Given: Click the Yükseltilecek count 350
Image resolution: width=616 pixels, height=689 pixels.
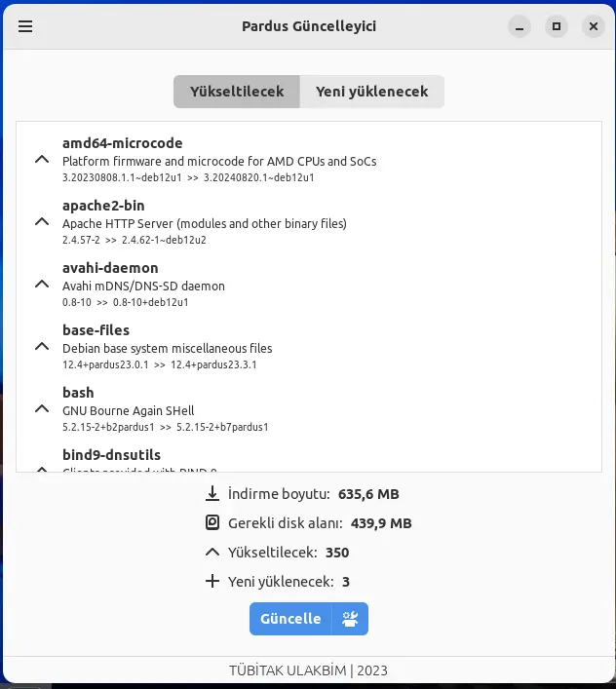Looking at the screenshot, I should (x=337, y=553).
